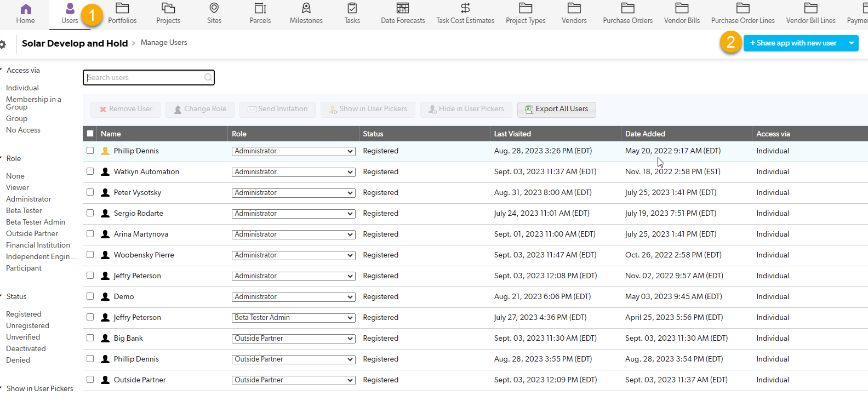Open the Share app dropdown arrow
The width and height of the screenshot is (868, 401).
[x=851, y=43]
